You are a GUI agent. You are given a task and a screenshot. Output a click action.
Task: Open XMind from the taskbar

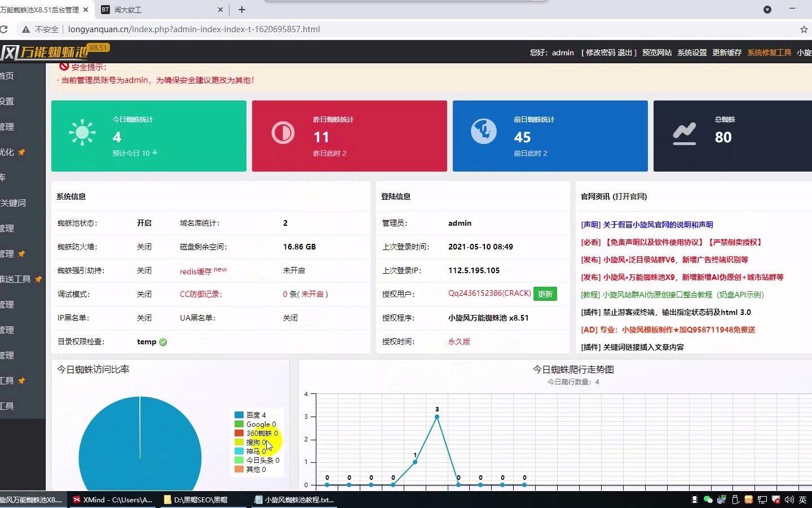tap(113, 500)
